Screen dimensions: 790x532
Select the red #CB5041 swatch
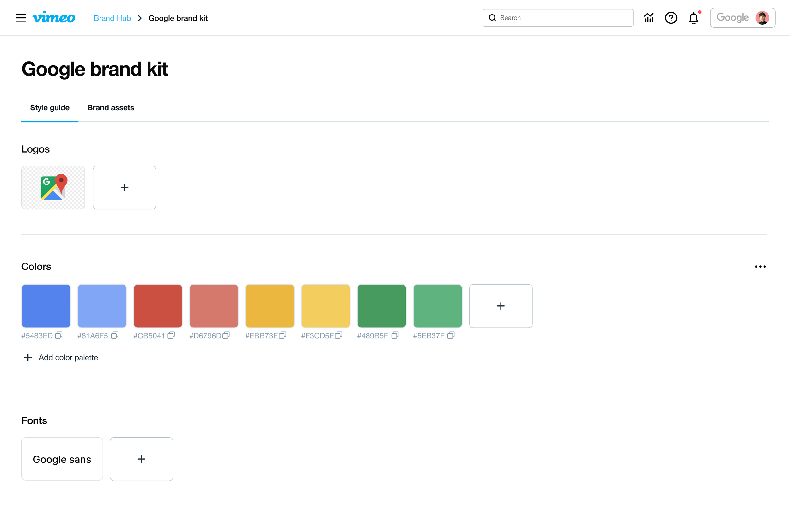tap(158, 306)
